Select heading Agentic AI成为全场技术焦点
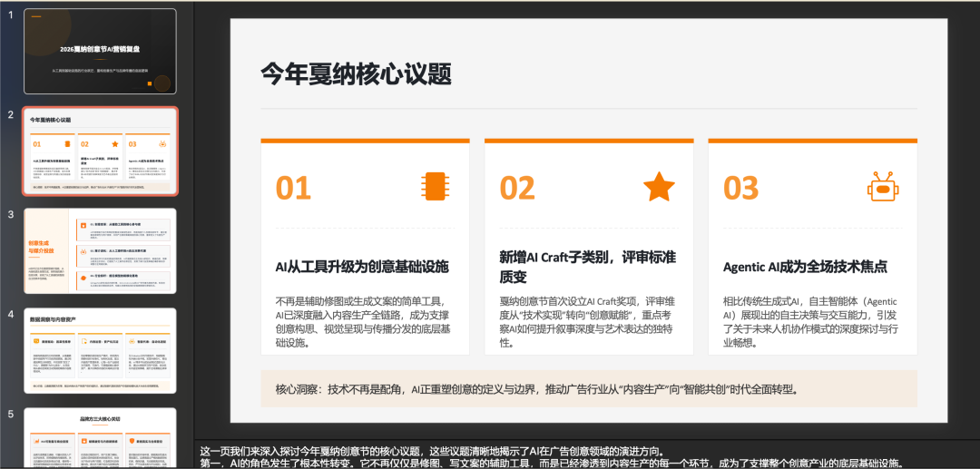 (805, 267)
